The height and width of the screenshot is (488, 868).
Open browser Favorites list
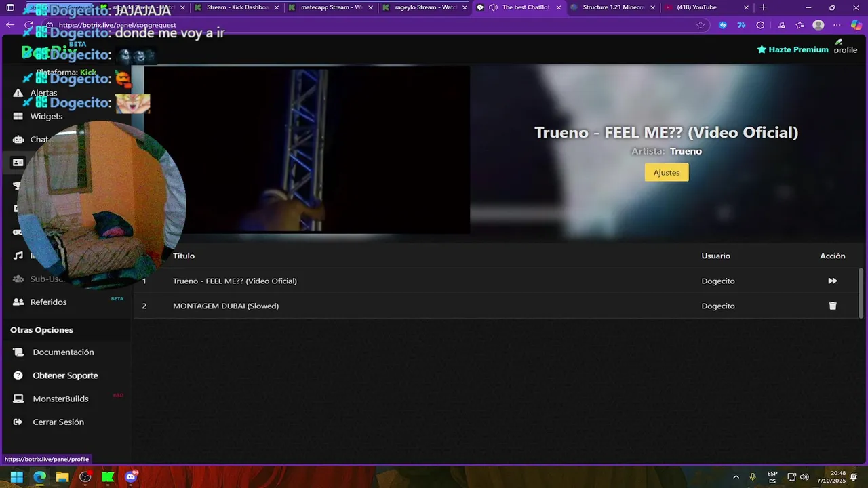pos(800,25)
